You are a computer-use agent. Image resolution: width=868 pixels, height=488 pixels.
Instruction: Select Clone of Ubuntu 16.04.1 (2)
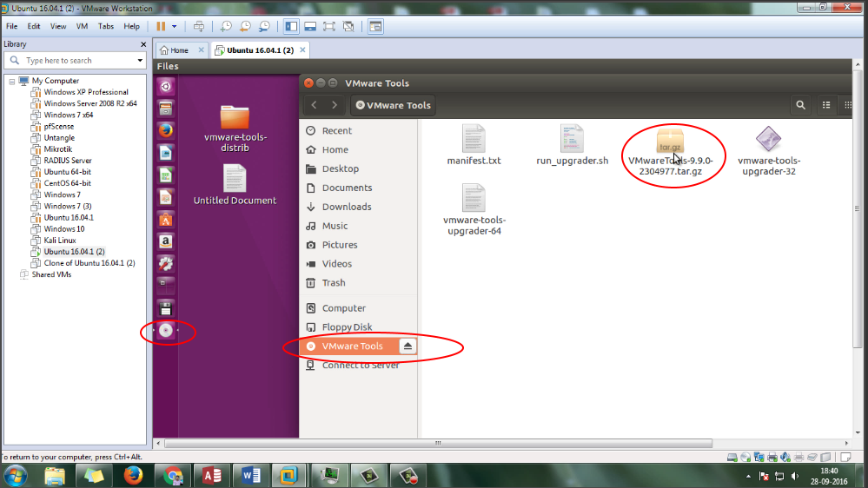[x=89, y=263]
